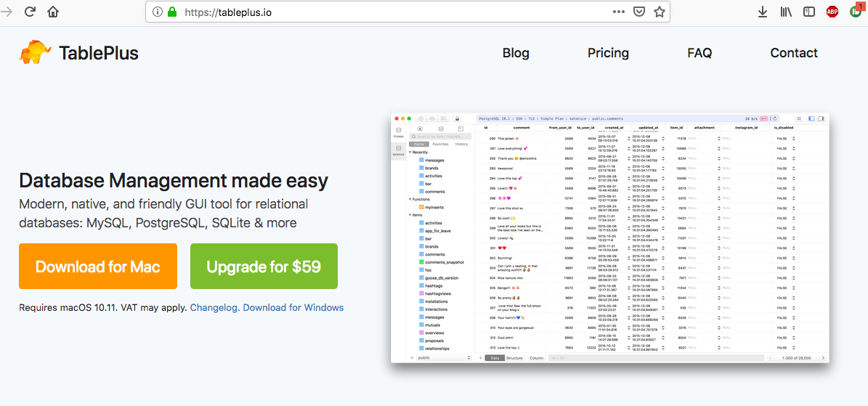Image resolution: width=868 pixels, height=406 pixels.
Task: Open the page actions three-dot menu
Action: tap(618, 12)
